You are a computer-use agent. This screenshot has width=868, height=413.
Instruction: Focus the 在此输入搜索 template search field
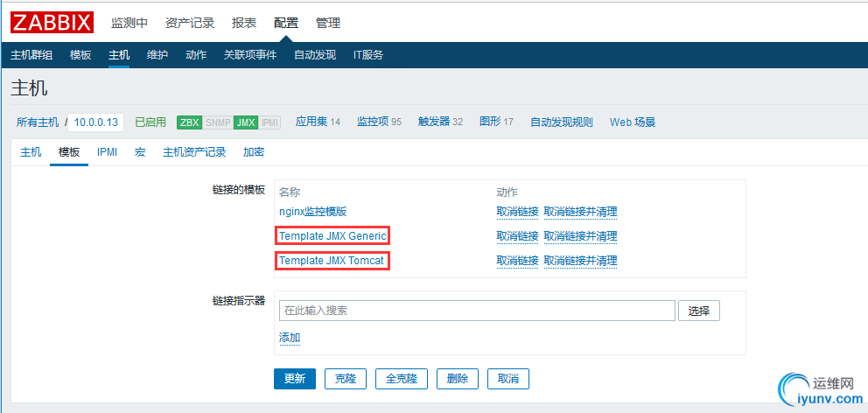click(477, 311)
